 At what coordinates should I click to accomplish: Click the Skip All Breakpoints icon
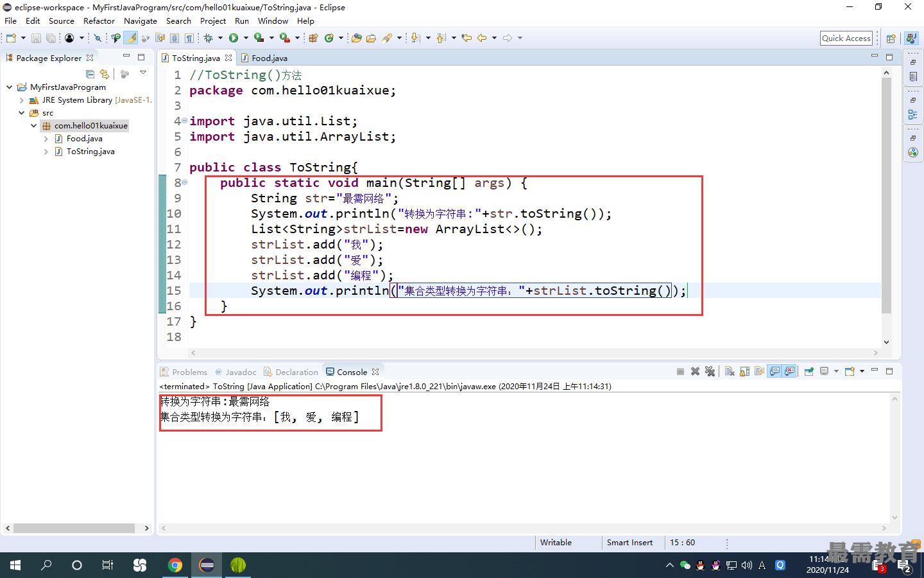[98, 38]
